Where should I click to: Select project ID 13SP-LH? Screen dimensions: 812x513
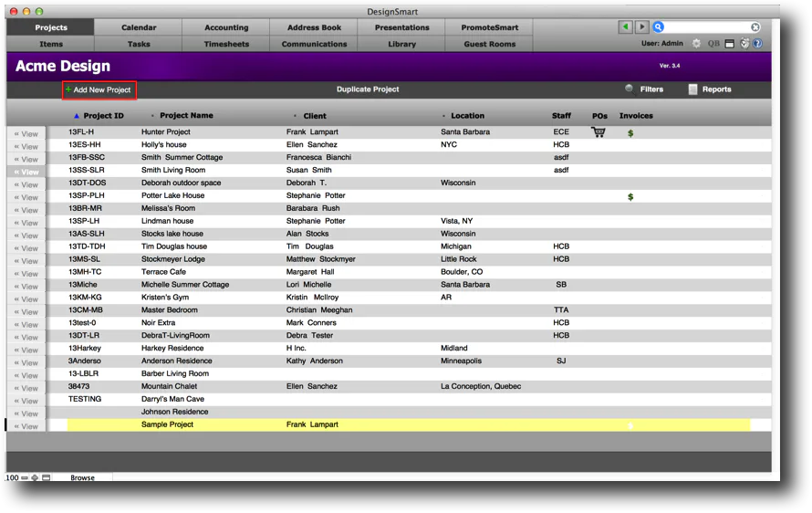pos(84,221)
